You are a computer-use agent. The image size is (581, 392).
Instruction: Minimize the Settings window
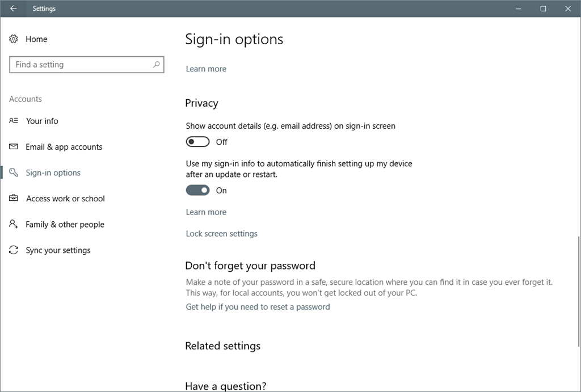tap(519, 9)
